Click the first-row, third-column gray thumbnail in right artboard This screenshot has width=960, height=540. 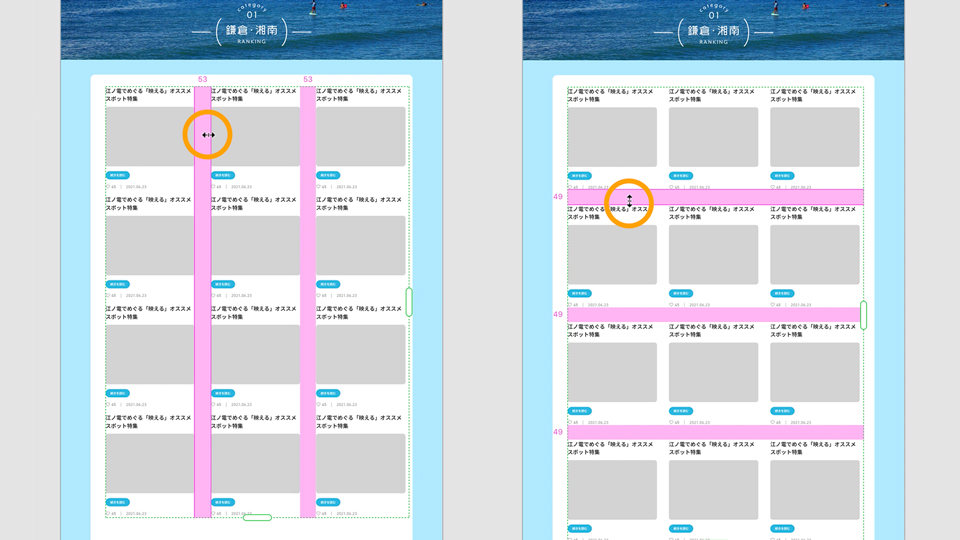coord(815,137)
